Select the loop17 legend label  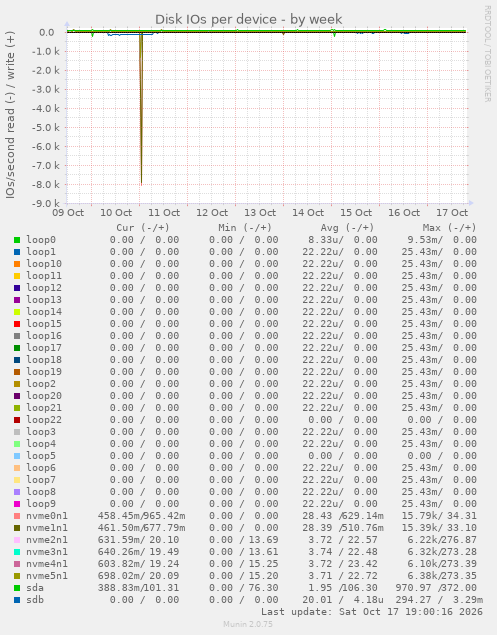tap(44, 348)
